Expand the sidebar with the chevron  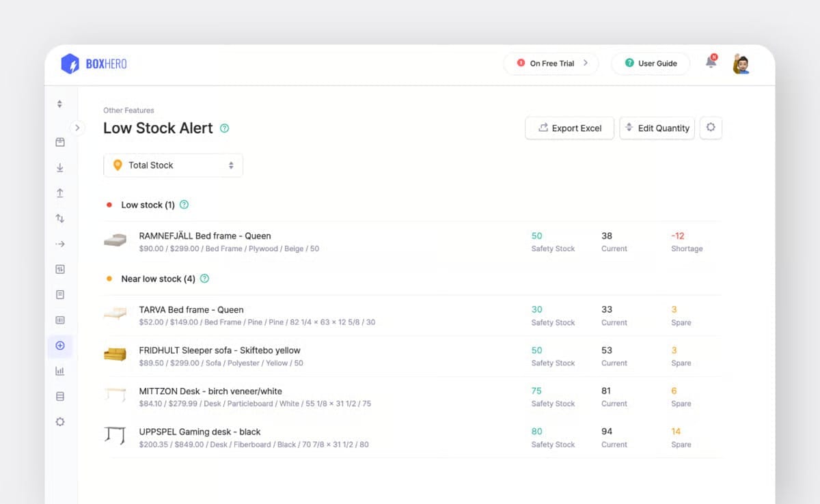[x=77, y=127]
